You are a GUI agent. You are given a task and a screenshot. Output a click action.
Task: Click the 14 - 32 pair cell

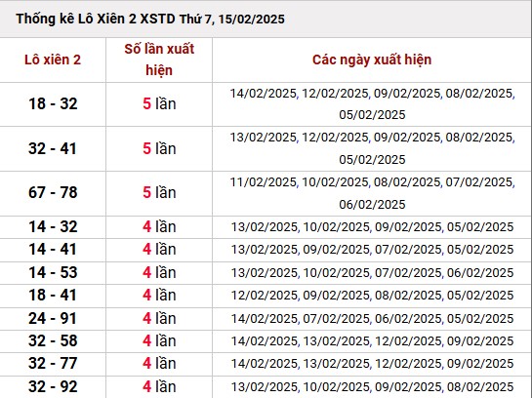point(53,226)
